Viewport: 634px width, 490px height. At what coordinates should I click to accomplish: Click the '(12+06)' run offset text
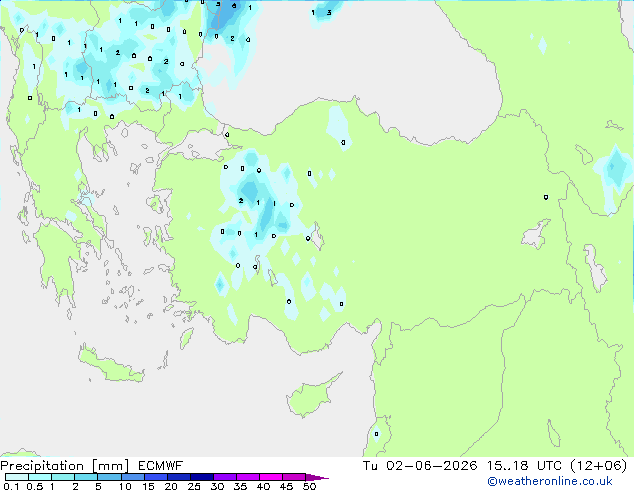coord(599,466)
